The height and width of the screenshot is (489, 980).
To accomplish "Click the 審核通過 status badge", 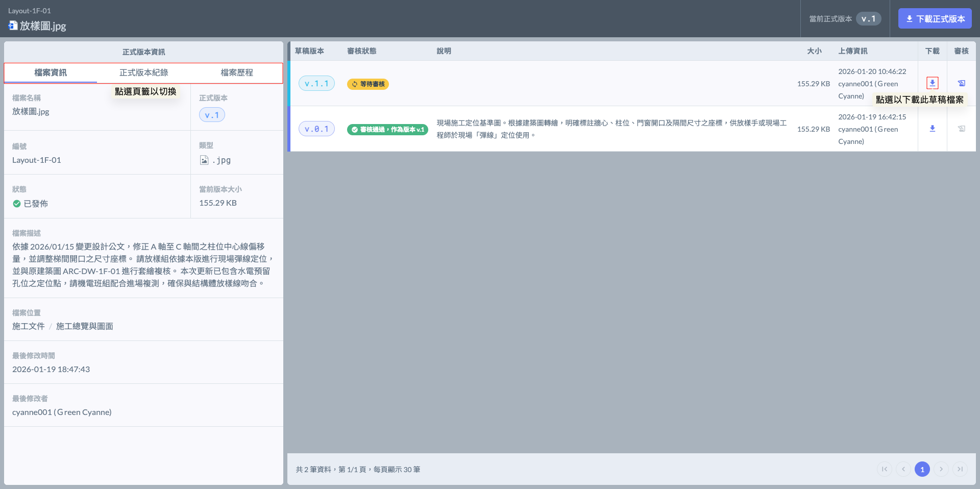I will [387, 130].
